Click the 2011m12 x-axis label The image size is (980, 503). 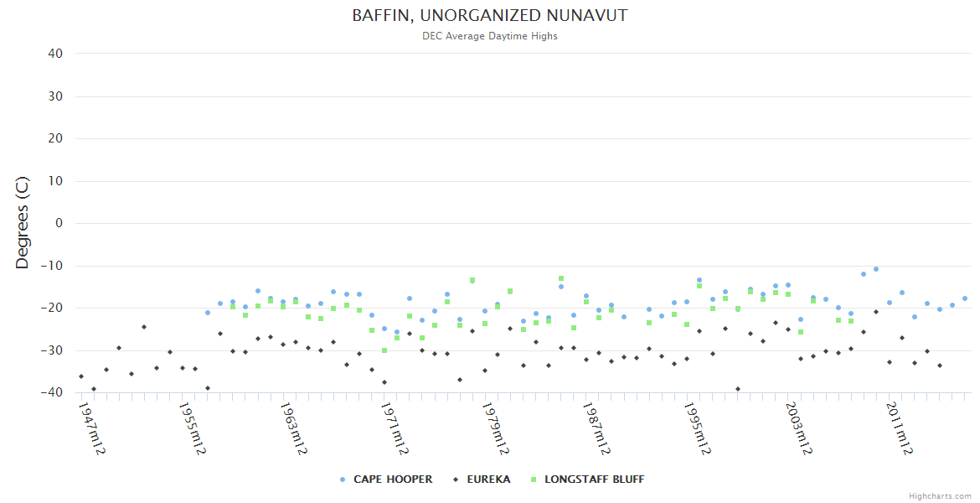coord(900,428)
